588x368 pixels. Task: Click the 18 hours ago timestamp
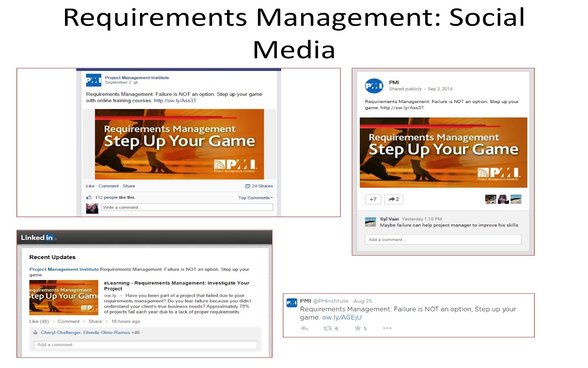[x=126, y=321]
